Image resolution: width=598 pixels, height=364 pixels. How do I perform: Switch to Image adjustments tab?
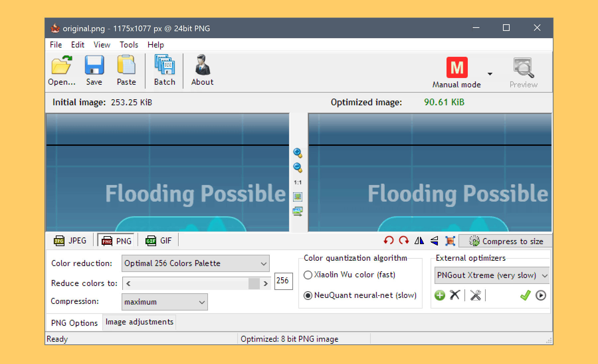pyautogui.click(x=139, y=322)
